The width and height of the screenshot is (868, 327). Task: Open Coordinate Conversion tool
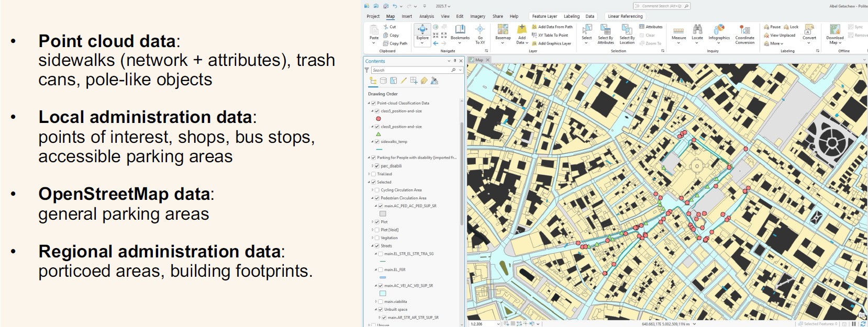click(x=744, y=32)
